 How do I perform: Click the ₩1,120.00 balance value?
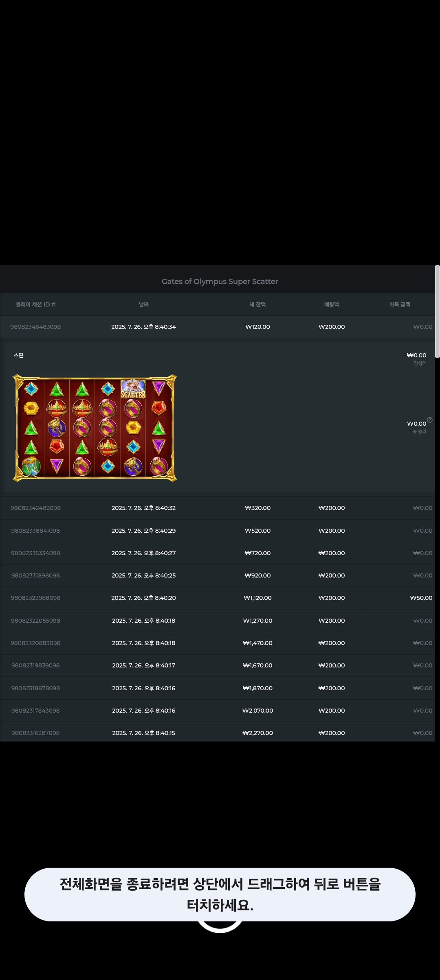click(x=257, y=598)
